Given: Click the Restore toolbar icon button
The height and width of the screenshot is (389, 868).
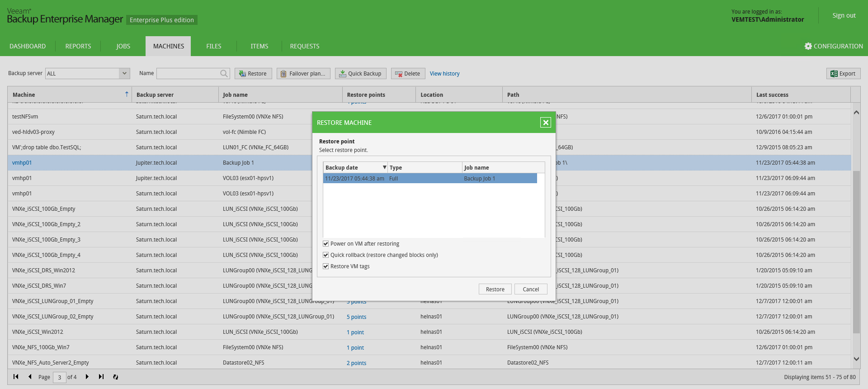Looking at the screenshot, I should tap(253, 73).
